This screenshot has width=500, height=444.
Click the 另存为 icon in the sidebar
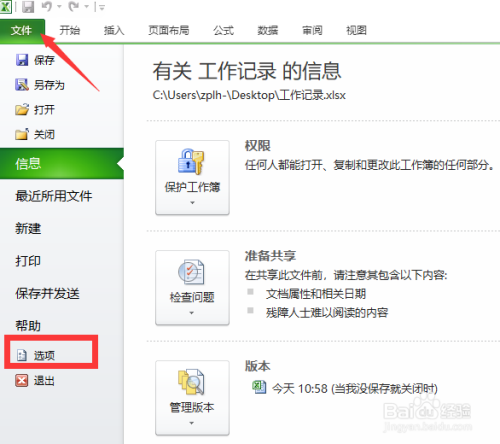tap(22, 85)
